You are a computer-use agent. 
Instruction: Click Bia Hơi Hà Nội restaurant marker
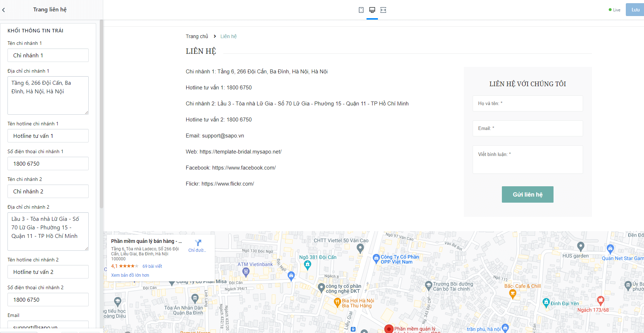point(337,303)
